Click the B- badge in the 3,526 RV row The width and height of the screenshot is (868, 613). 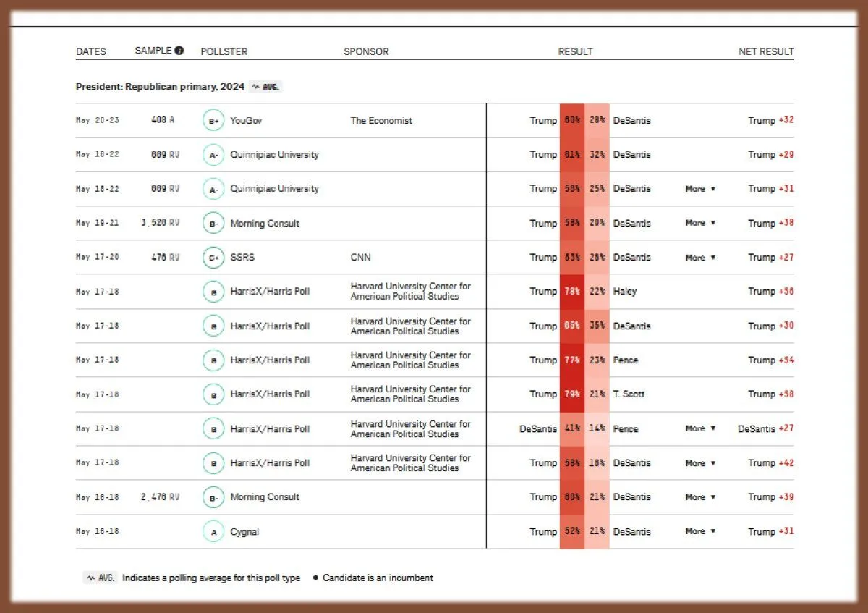213,224
